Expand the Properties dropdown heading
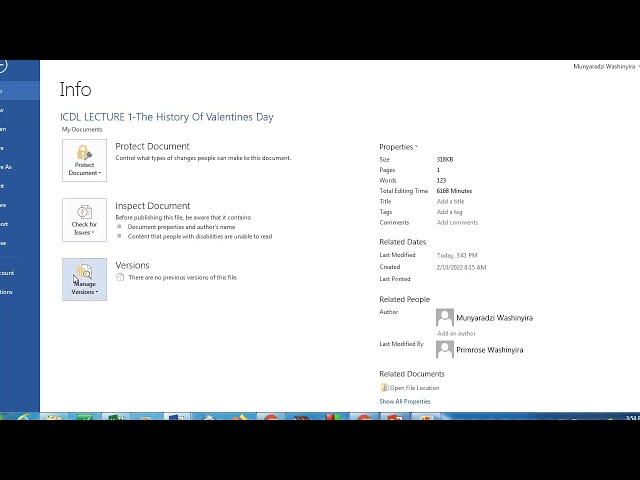Screen dimensions: 640x480 [x=398, y=147]
